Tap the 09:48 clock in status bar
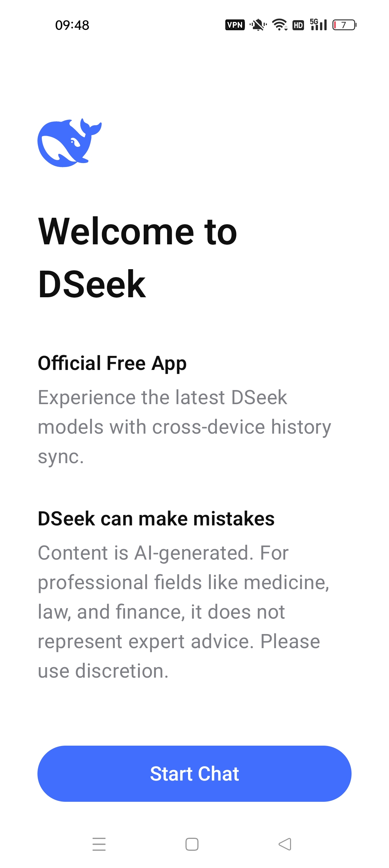 (72, 25)
